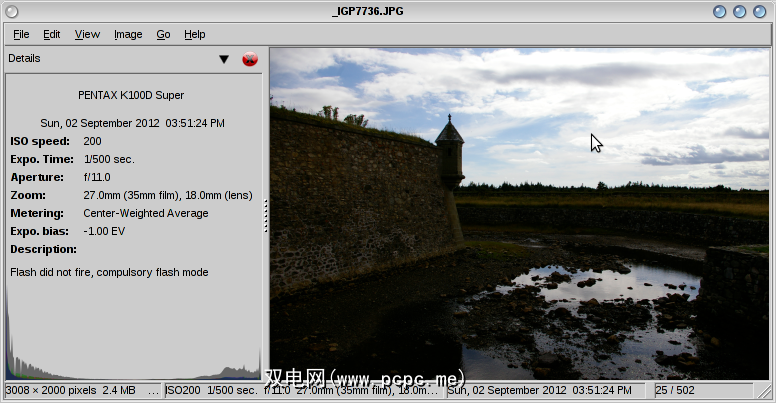This screenshot has height=403, width=776.
Task: Click the fortress photo in the viewer
Action: 520,214
